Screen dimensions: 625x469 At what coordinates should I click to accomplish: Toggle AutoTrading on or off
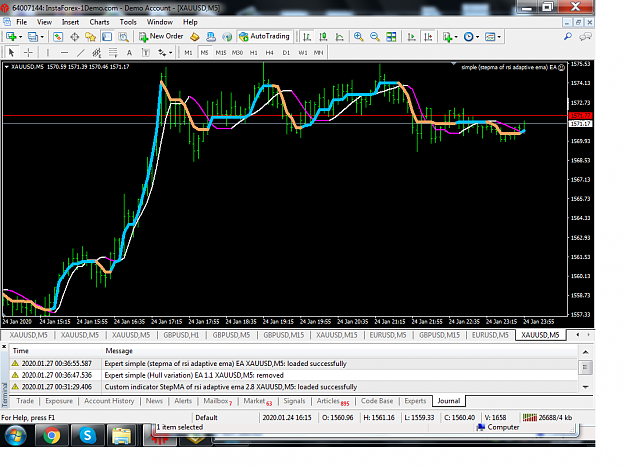tap(264, 36)
